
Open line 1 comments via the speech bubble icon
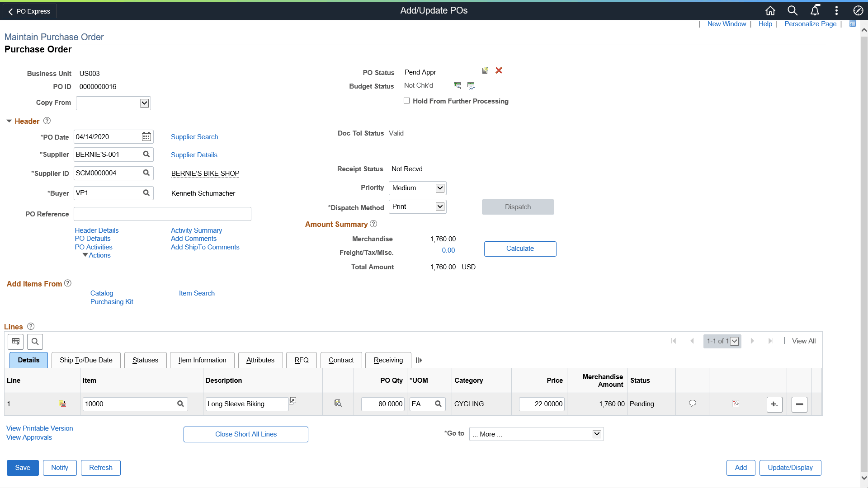click(692, 404)
